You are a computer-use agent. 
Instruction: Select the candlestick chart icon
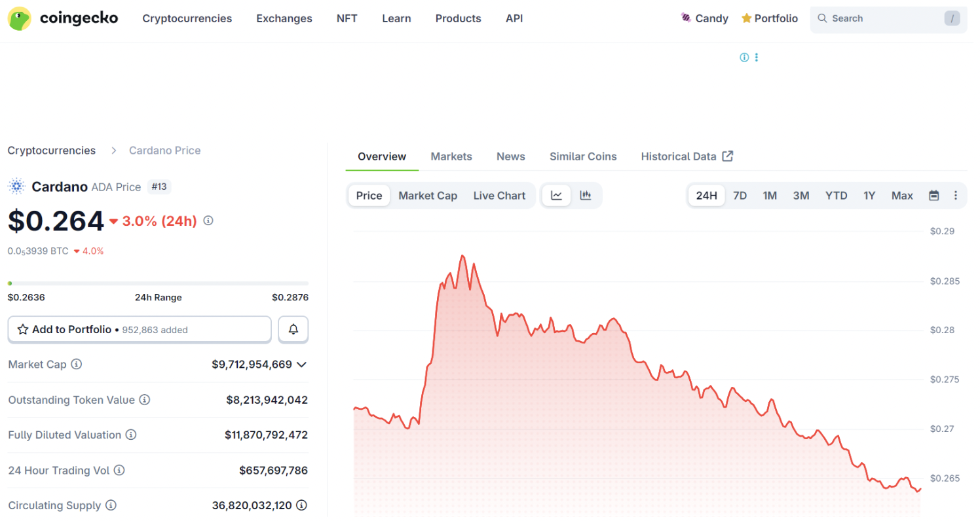(586, 195)
